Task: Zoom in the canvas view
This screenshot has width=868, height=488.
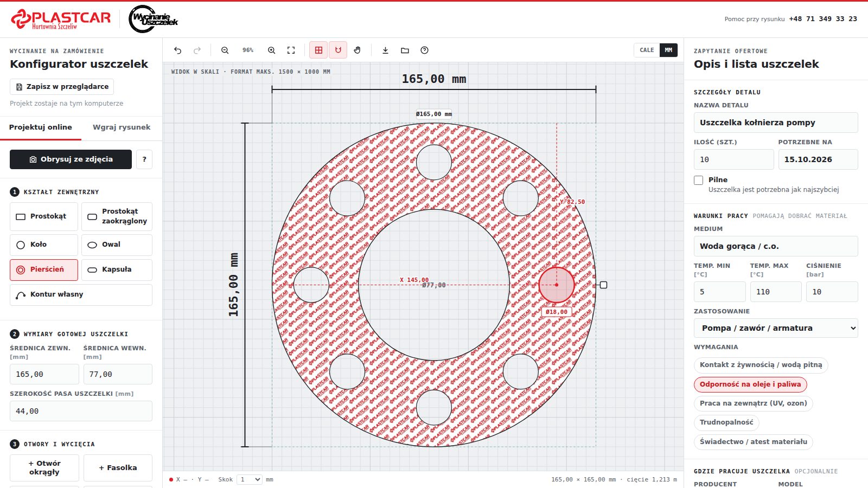Action: coord(271,50)
